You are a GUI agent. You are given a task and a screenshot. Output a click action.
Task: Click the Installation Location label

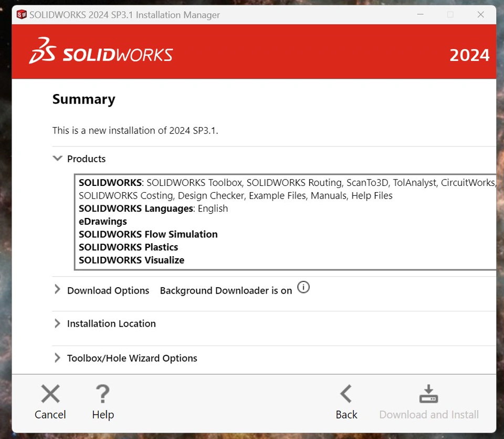click(x=111, y=323)
